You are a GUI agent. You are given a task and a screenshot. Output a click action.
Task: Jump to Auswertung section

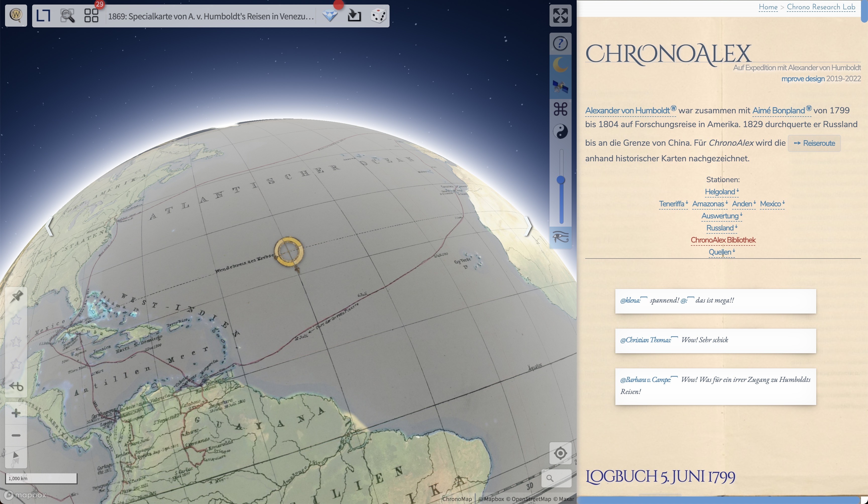point(722,216)
